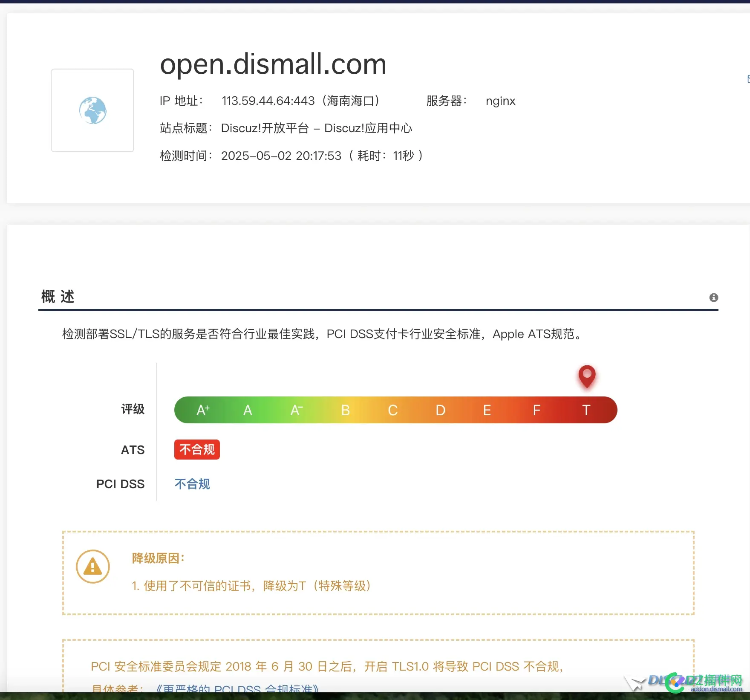Screen dimensions: 750x700
Task: Click the yellow warning triangle icon
Action: pos(93,566)
